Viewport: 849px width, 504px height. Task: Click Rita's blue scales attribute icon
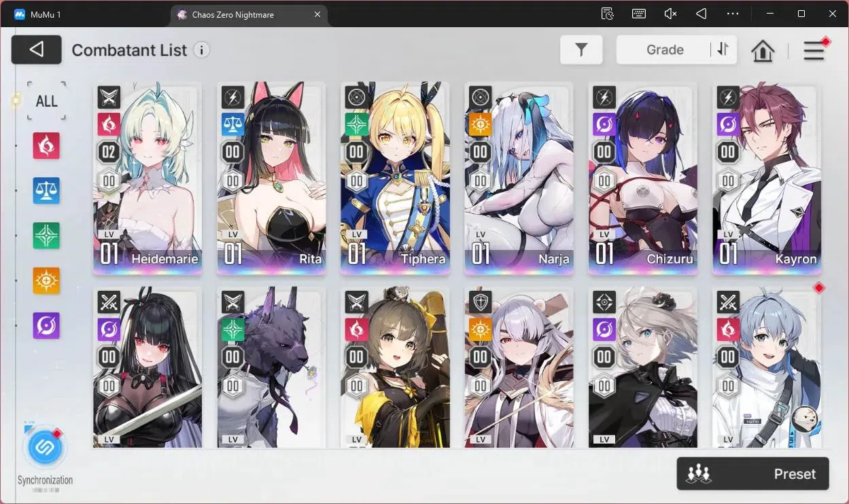(x=232, y=124)
